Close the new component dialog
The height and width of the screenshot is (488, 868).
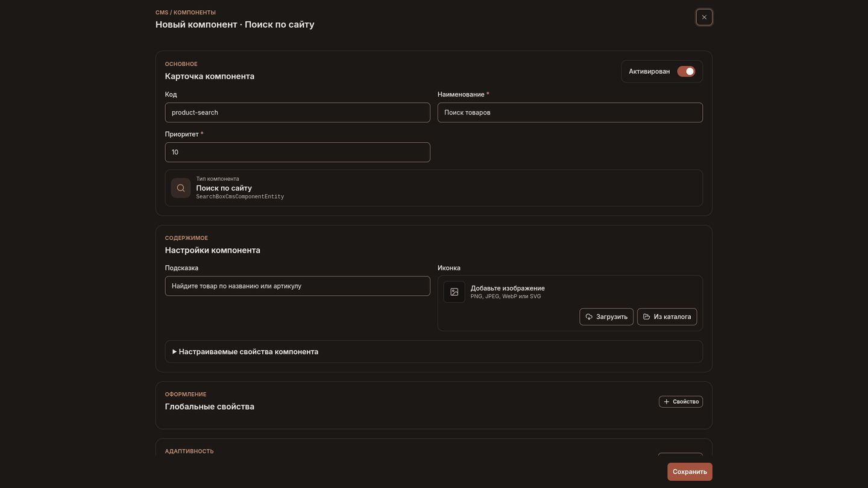pos(704,17)
